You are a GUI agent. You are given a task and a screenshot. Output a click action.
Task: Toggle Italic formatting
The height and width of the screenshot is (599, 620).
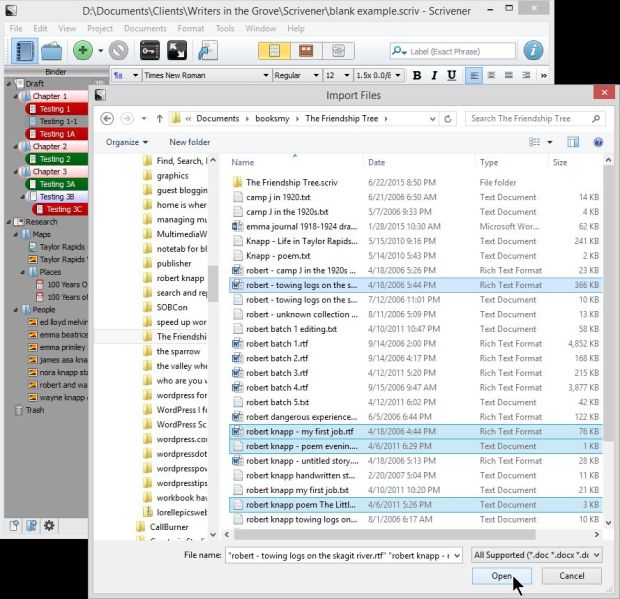pyautogui.click(x=434, y=75)
